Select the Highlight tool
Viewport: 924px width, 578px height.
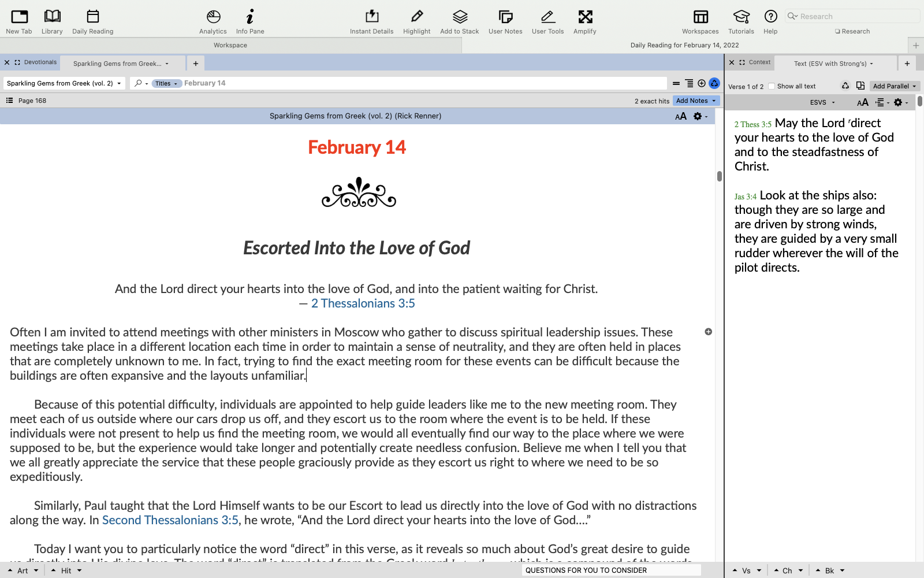click(x=417, y=22)
